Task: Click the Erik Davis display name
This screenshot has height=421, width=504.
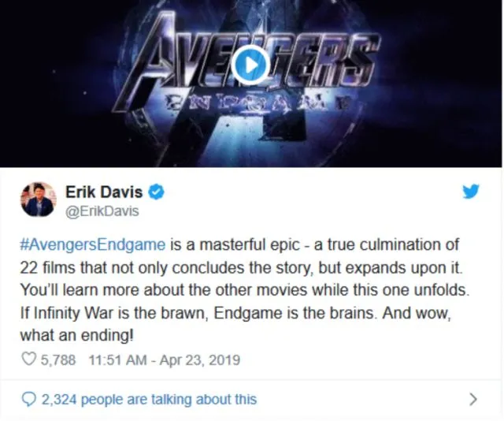Action: [x=104, y=192]
